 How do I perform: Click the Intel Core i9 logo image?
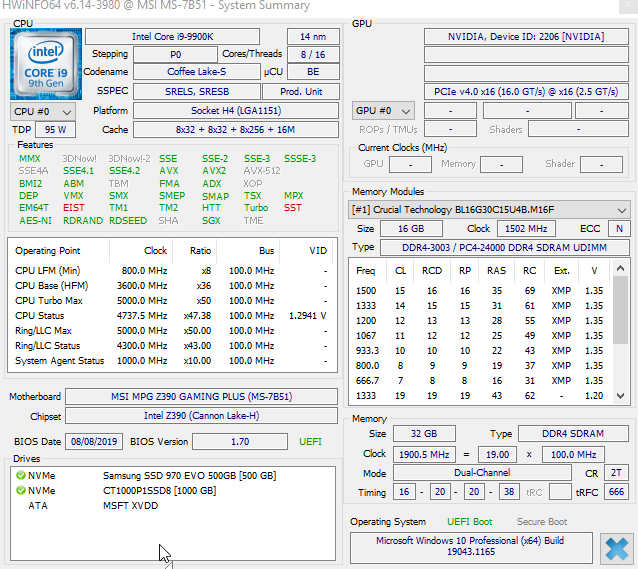(46, 64)
